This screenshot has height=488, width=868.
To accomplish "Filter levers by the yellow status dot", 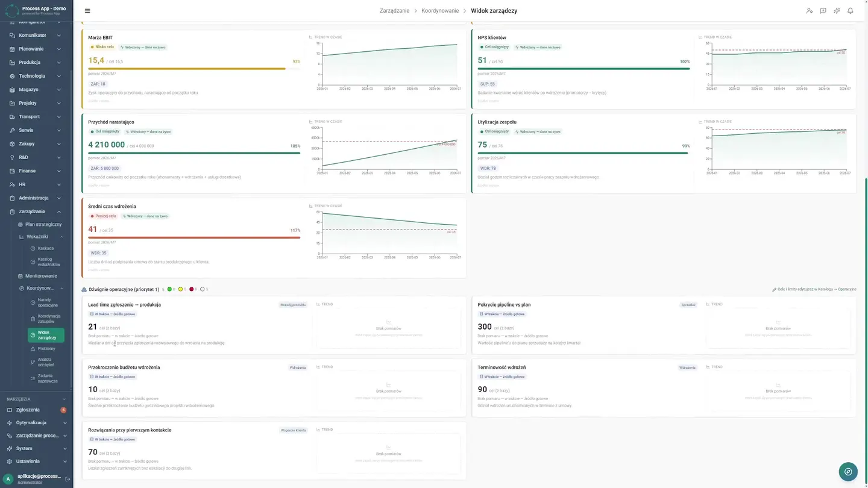I will [x=181, y=290].
